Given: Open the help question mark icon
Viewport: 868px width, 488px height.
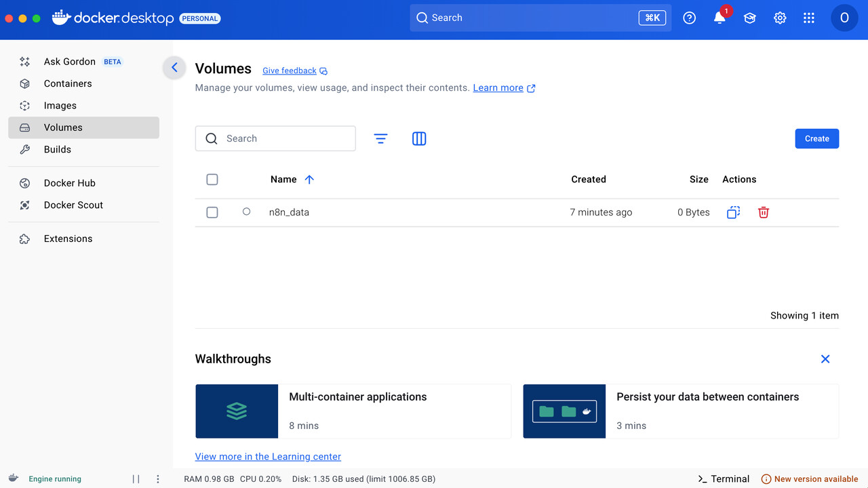Looking at the screenshot, I should tap(690, 18).
